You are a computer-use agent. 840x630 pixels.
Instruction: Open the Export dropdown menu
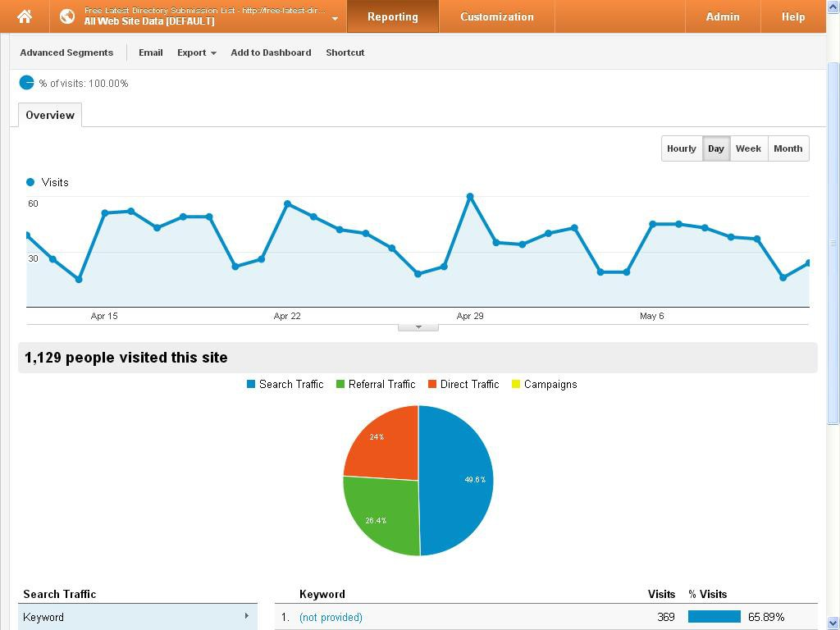[196, 52]
